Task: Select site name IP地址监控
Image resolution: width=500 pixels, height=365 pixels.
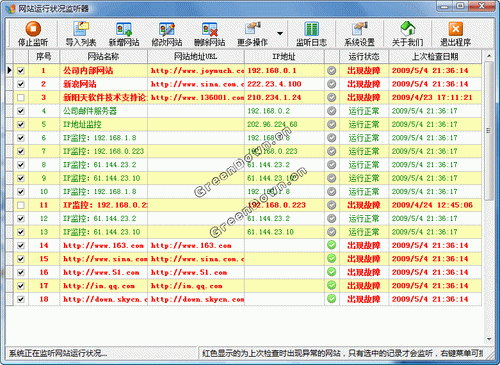Action: pyautogui.click(x=82, y=124)
